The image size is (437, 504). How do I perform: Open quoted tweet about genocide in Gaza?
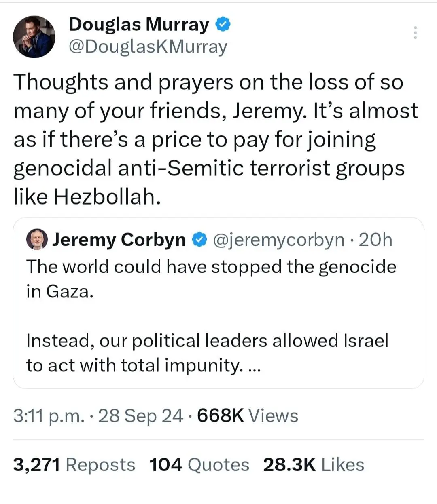tap(211, 279)
